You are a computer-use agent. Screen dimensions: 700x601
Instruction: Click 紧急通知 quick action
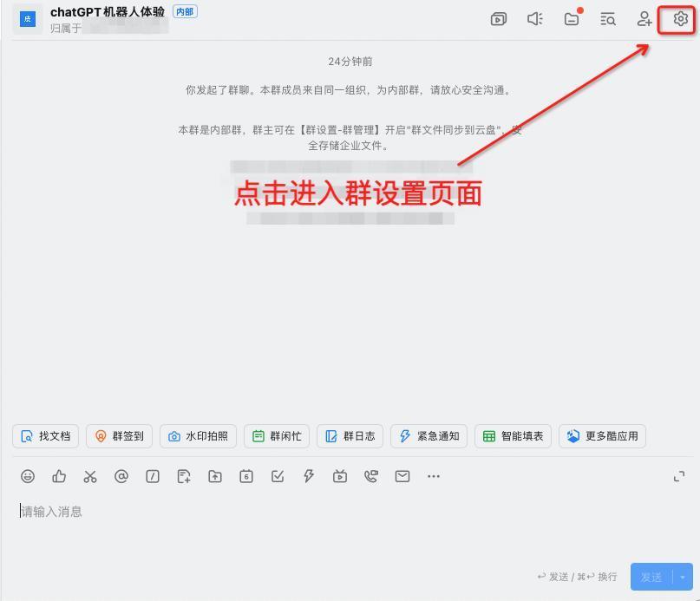pos(429,436)
